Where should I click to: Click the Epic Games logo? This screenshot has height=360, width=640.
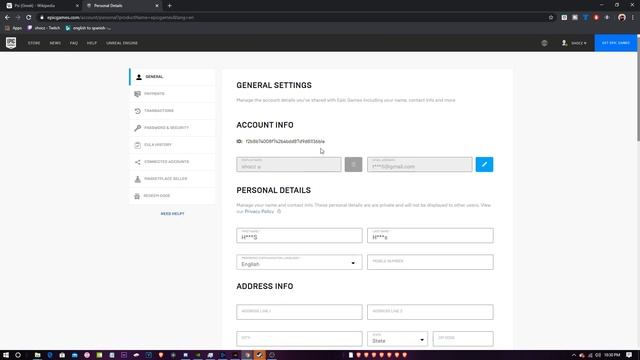click(x=11, y=43)
